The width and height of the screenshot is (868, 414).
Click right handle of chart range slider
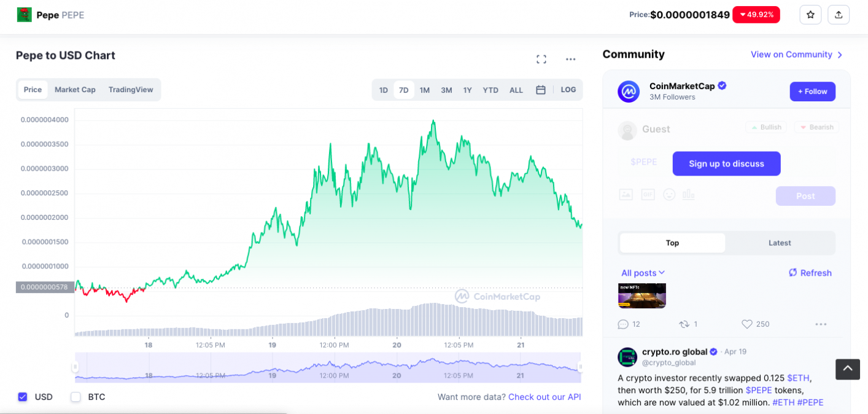pos(580,367)
